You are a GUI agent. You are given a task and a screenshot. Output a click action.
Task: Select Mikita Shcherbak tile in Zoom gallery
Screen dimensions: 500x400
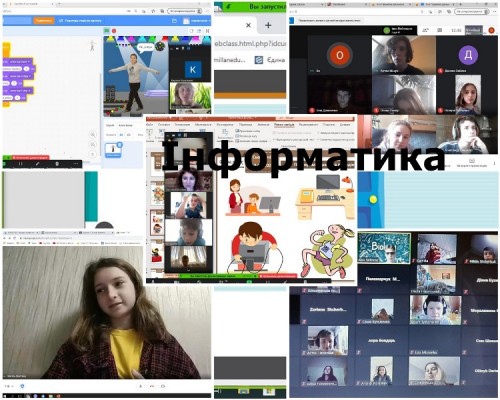pyautogui.click(x=480, y=249)
